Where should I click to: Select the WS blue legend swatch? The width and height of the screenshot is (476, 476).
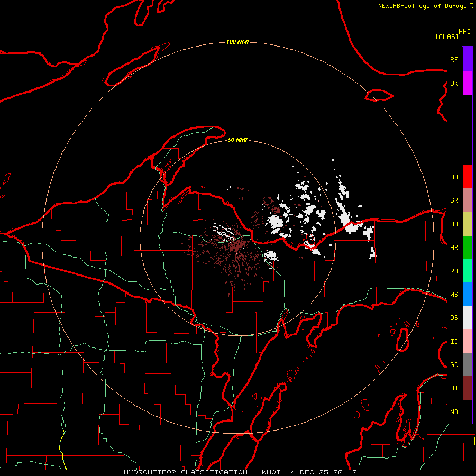[467, 294]
